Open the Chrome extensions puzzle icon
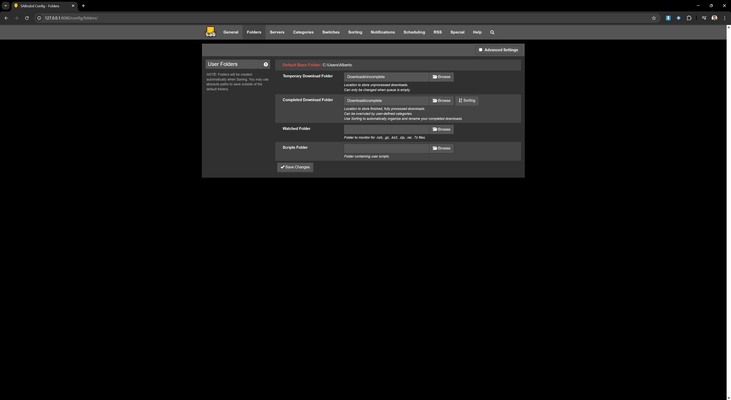Viewport: 731px width, 400px height. [689, 18]
